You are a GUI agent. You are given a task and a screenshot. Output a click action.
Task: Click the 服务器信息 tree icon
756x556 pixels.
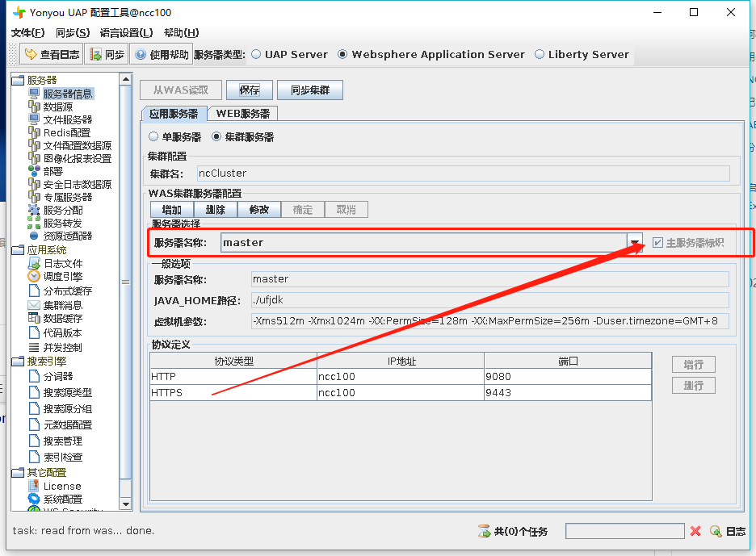(34, 93)
